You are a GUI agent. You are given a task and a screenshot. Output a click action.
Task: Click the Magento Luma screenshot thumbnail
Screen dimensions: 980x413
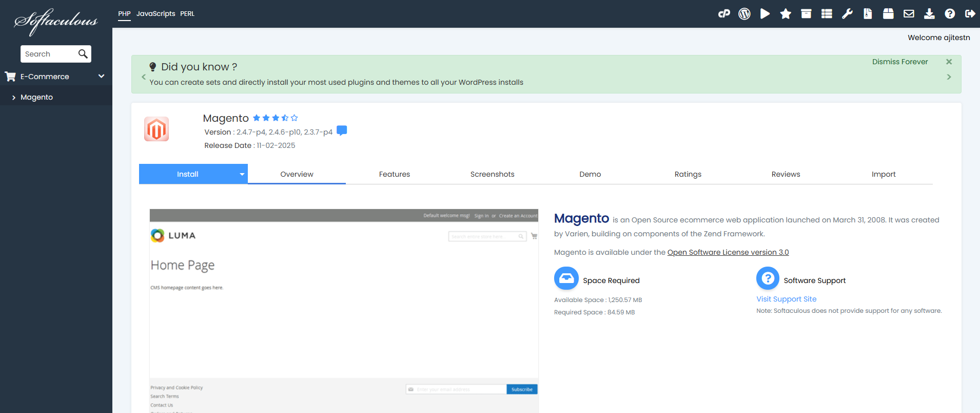(344, 311)
